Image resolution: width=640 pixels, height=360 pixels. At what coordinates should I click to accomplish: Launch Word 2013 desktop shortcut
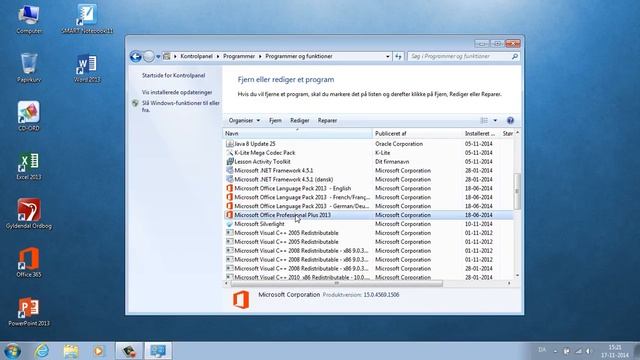tap(87, 68)
